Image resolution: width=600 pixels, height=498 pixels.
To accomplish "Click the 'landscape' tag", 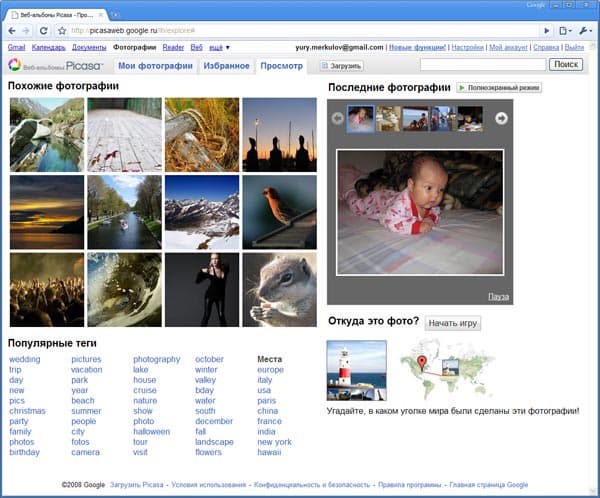I will (x=214, y=442).
